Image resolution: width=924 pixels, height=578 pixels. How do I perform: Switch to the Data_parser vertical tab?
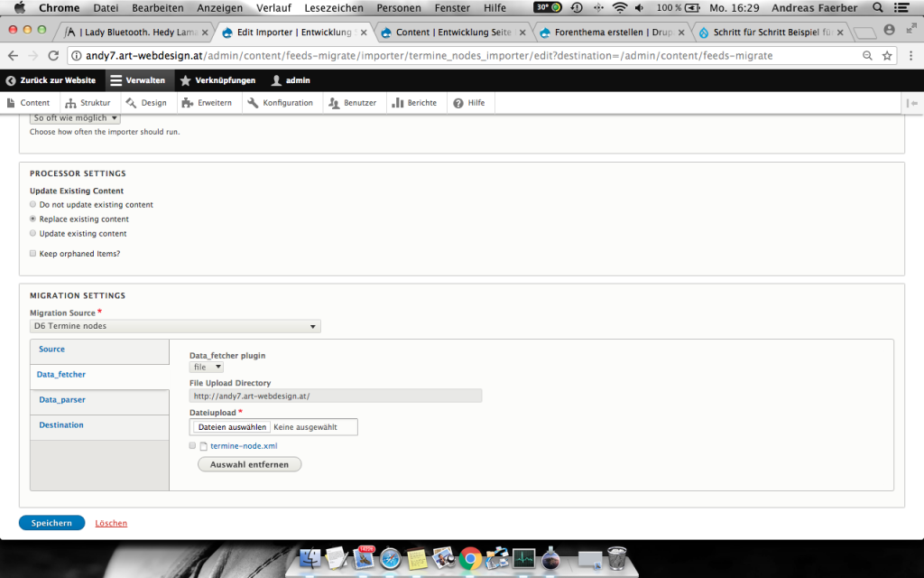click(x=62, y=399)
